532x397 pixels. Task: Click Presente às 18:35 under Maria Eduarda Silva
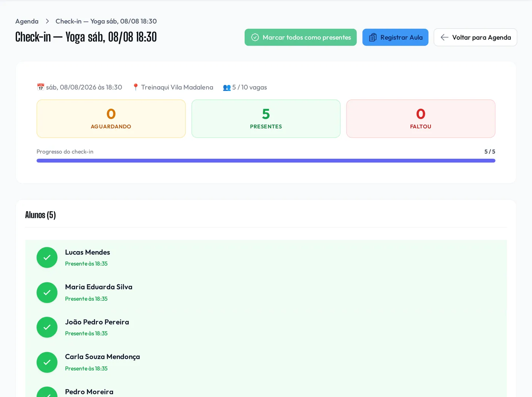point(86,299)
